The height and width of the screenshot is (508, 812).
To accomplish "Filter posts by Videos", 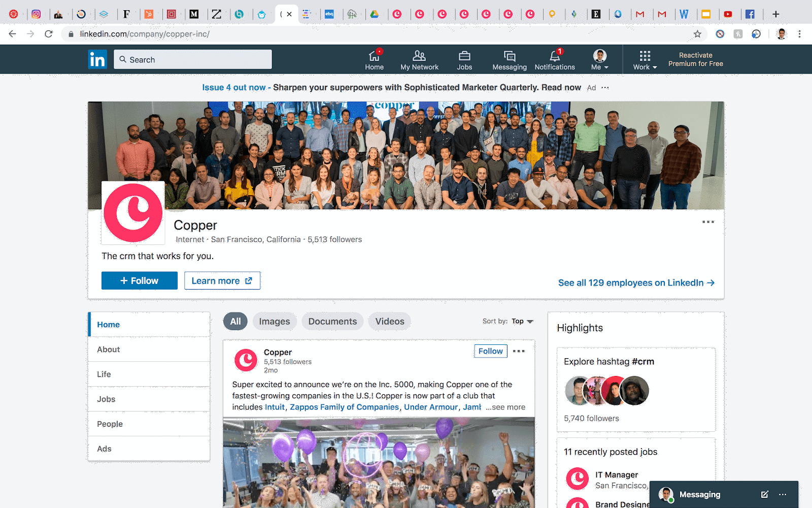I will coord(390,322).
